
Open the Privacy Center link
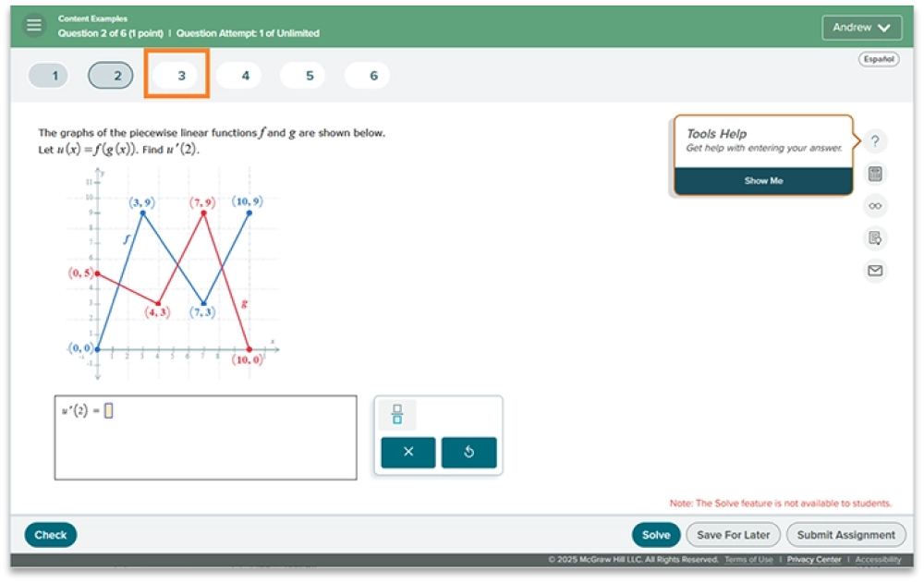814,560
